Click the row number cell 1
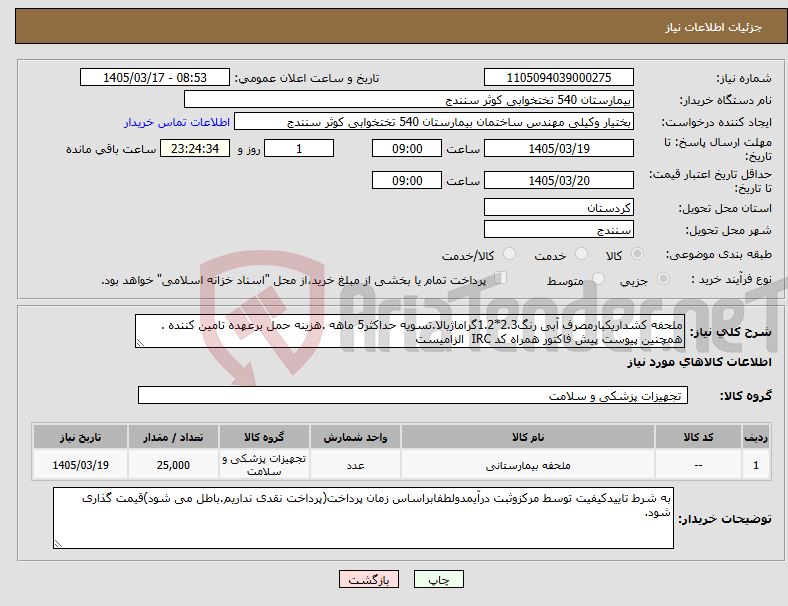 pyautogui.click(x=755, y=465)
